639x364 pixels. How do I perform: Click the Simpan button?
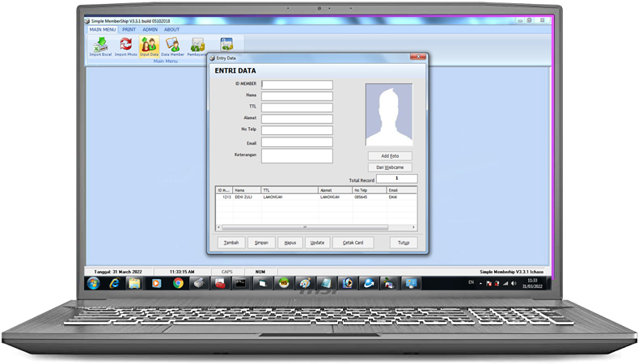click(260, 243)
